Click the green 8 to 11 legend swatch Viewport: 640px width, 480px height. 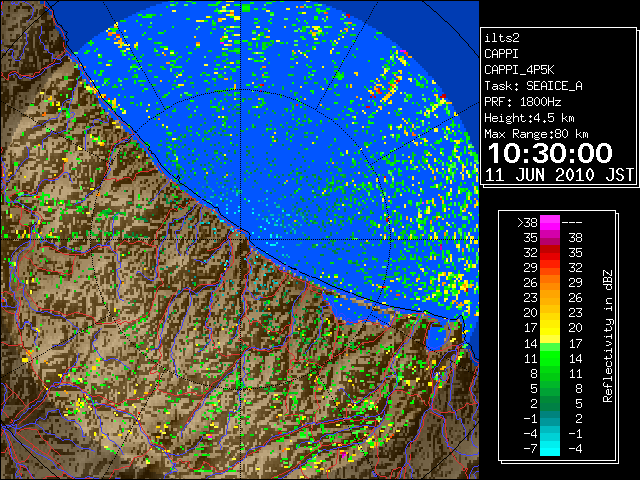[550, 373]
